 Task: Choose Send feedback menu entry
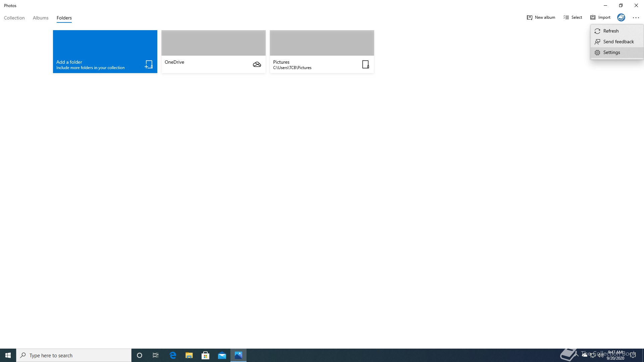618,42
